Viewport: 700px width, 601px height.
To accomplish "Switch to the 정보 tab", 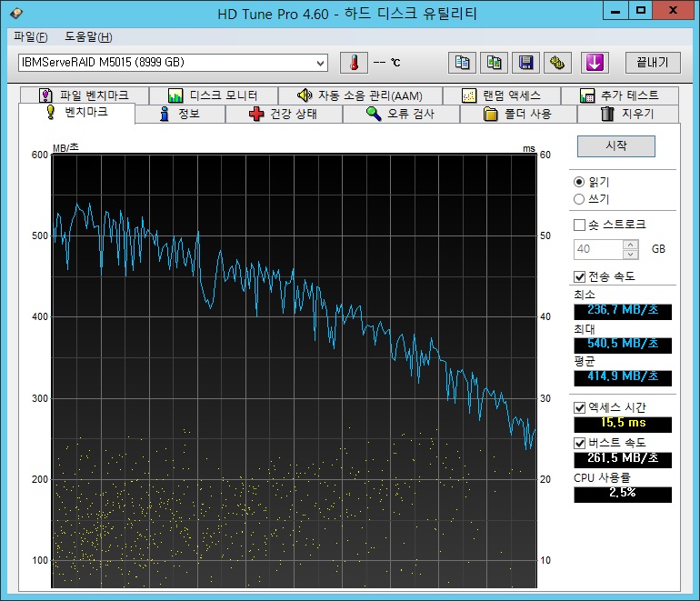I will pos(180,114).
